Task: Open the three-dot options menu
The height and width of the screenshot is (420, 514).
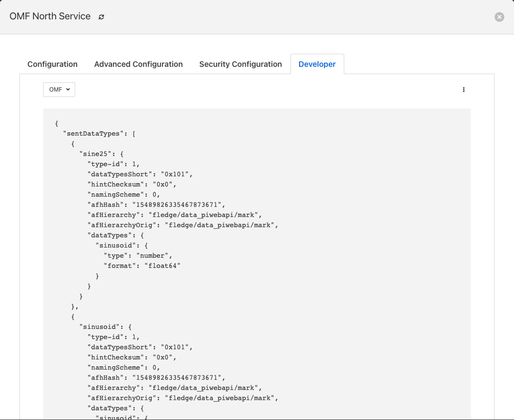Action: 464,90
